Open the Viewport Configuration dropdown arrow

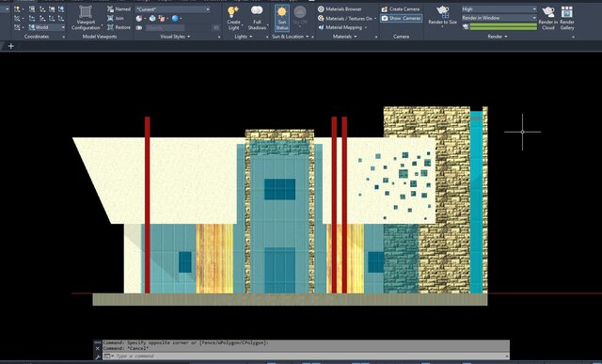102,25
